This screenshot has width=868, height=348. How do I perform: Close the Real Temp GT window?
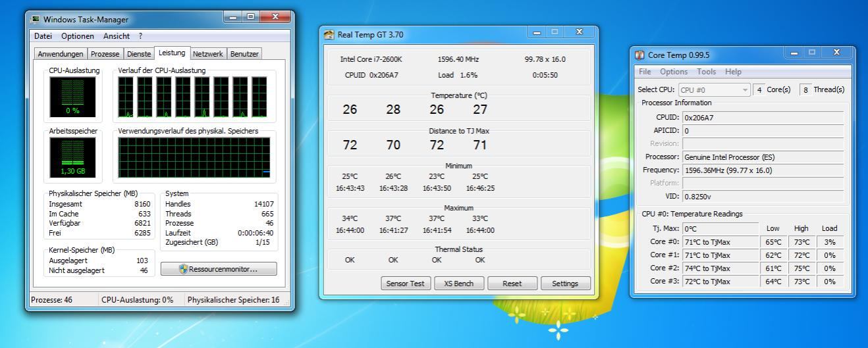(x=580, y=32)
